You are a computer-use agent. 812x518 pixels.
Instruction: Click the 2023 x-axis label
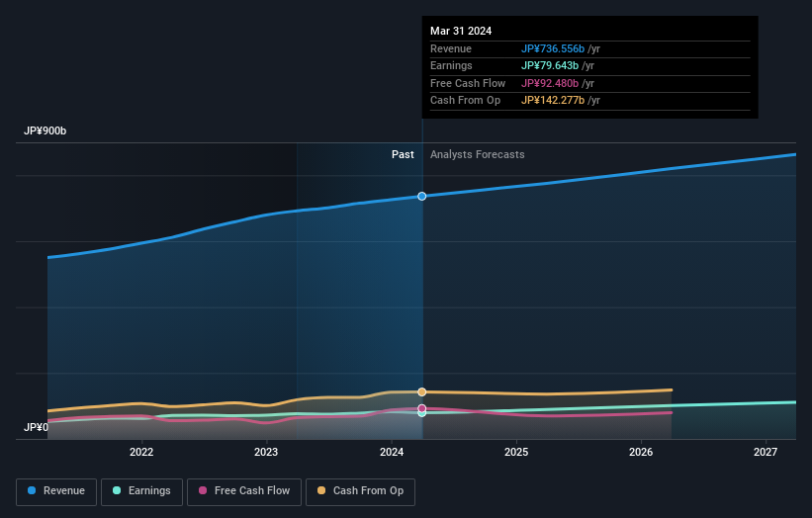[266, 452]
